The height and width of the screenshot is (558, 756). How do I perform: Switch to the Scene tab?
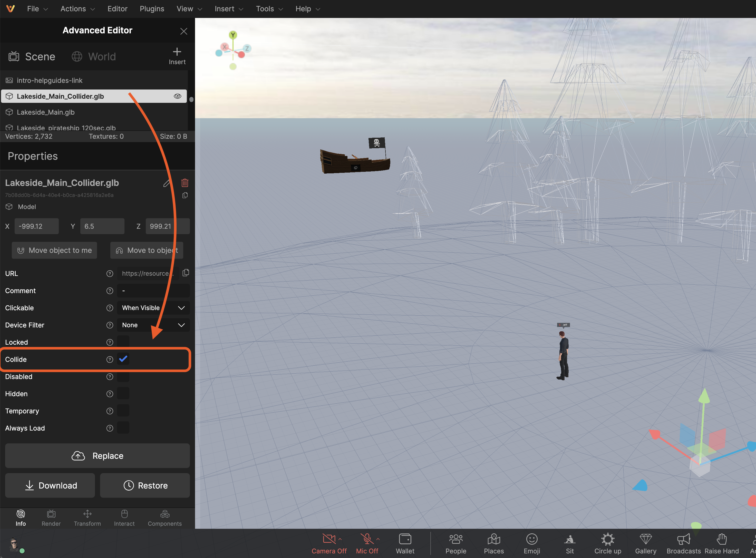click(x=32, y=56)
